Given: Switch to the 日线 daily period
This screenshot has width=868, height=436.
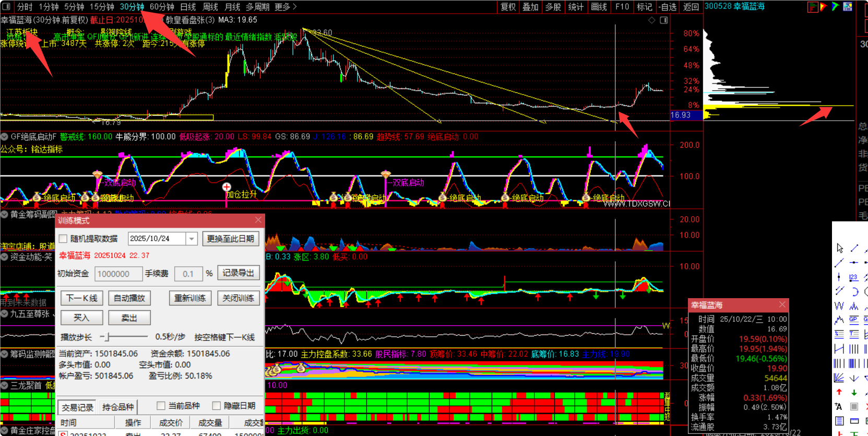Looking at the screenshot, I should tap(188, 7).
